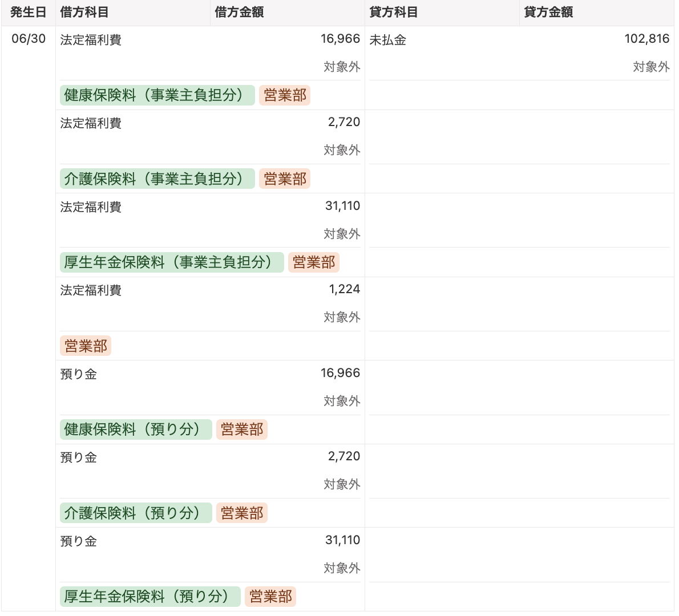
Task: Click amount 31,110 of the 法定福利費 line
Action: 342,206
